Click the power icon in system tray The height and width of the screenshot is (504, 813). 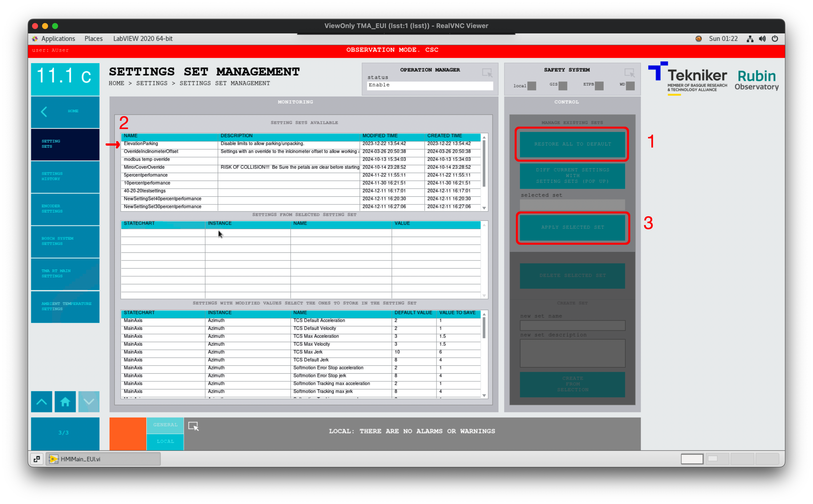[x=775, y=39]
